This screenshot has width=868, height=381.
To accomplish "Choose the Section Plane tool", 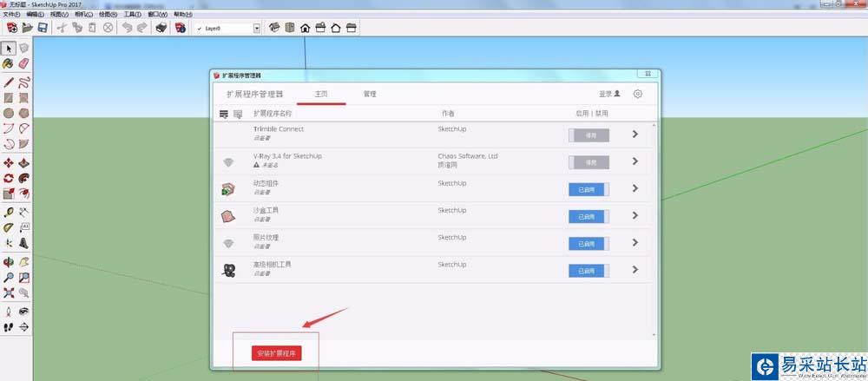I will [23, 327].
